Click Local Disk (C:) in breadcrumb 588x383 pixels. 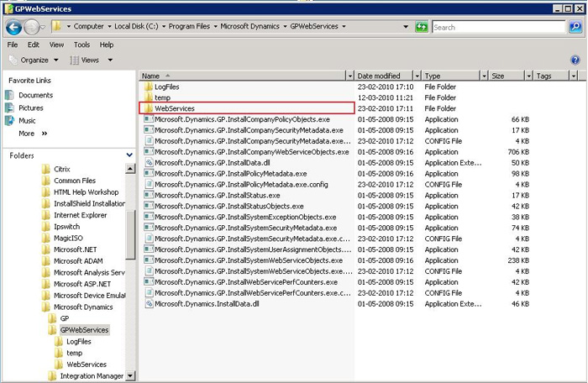click(x=136, y=26)
